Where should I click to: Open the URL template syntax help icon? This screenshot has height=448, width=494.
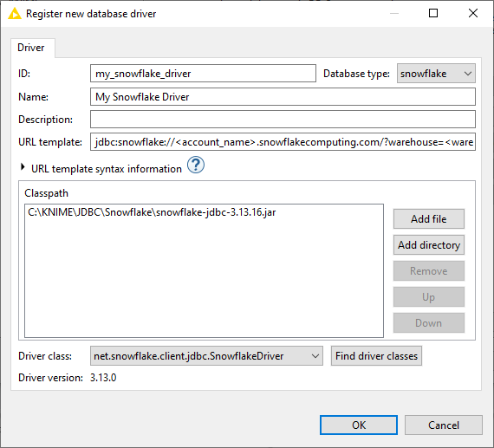tap(196, 165)
